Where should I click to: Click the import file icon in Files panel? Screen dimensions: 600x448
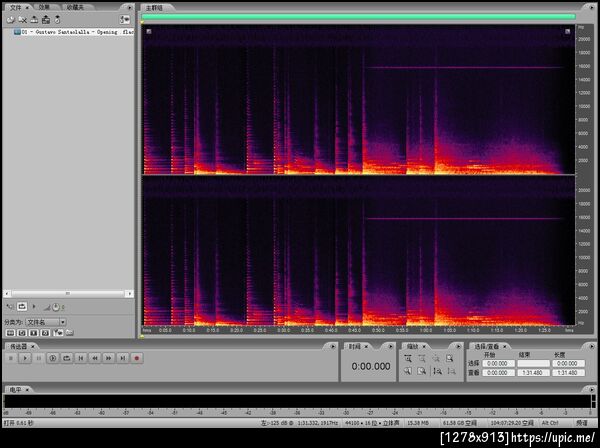pos(10,20)
